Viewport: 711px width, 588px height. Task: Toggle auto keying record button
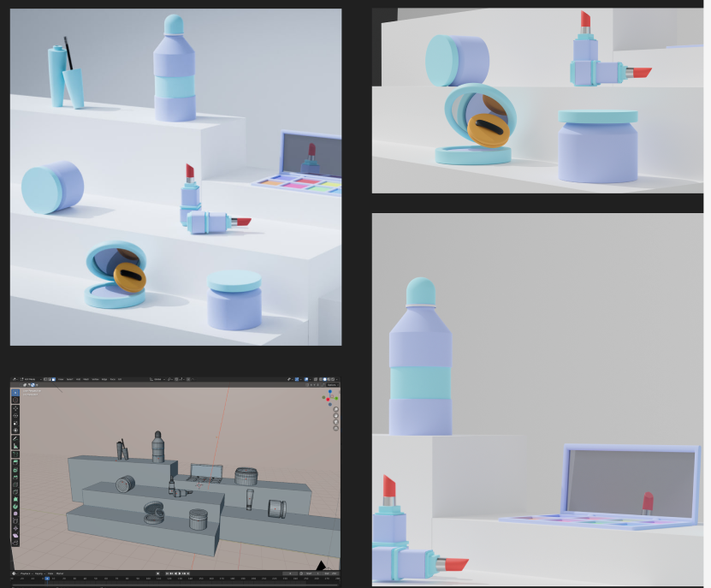157,573
